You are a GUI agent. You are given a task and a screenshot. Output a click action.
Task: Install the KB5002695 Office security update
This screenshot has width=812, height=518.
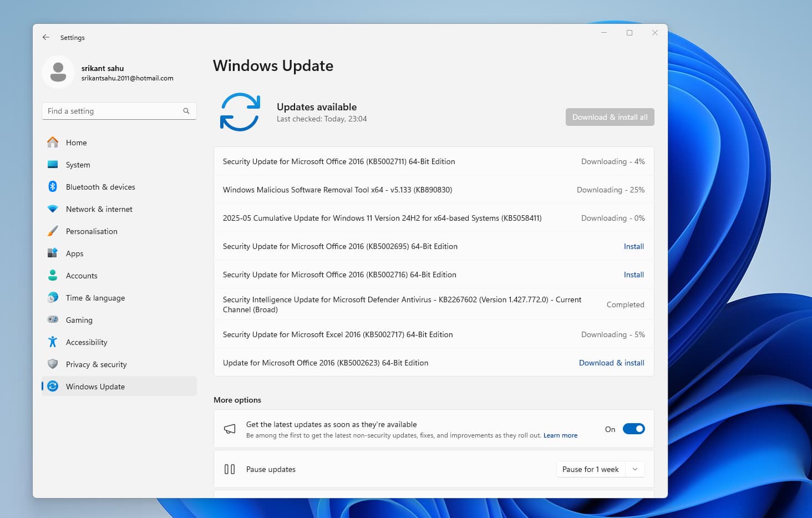tap(633, 246)
